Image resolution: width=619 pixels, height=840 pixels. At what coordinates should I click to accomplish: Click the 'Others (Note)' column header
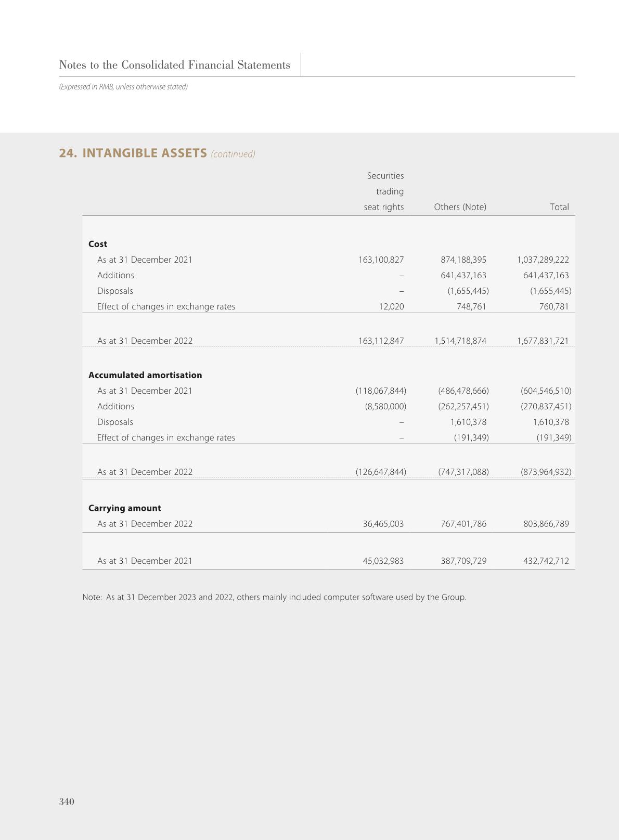(x=460, y=207)
